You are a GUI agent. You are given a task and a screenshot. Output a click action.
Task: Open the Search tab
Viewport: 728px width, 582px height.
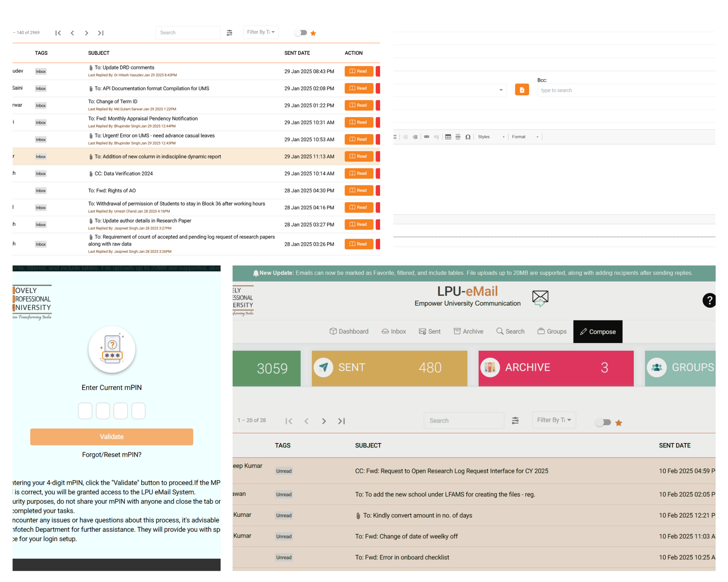click(510, 331)
